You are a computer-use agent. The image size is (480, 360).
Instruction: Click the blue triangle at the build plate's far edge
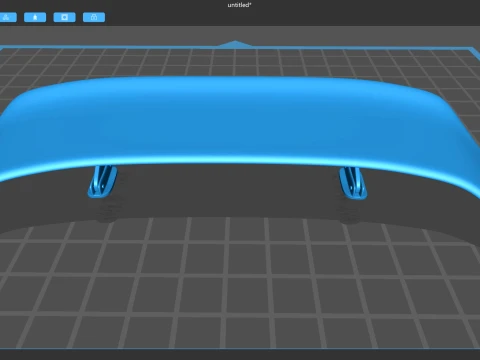(235, 44)
